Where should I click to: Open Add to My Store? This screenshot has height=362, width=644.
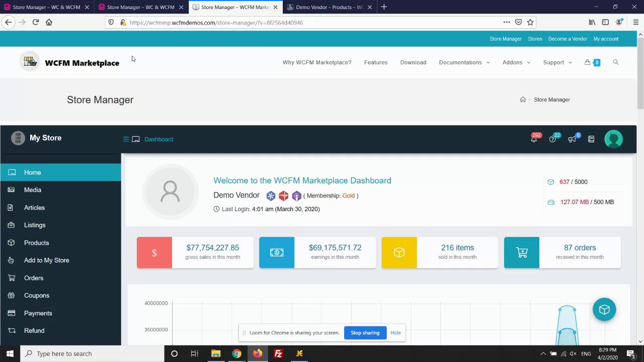[60, 260]
